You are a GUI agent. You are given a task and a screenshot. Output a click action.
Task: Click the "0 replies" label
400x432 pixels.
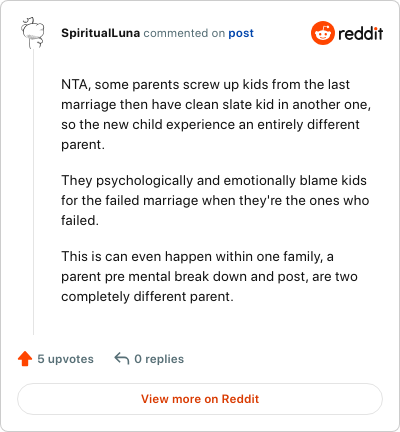click(159, 359)
